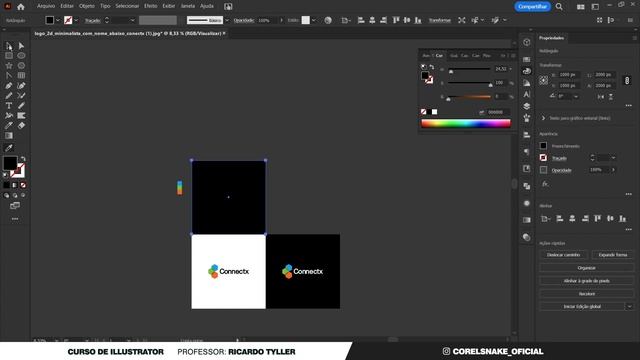
Task: Choose the Ellipse tool
Action: click(x=21, y=56)
